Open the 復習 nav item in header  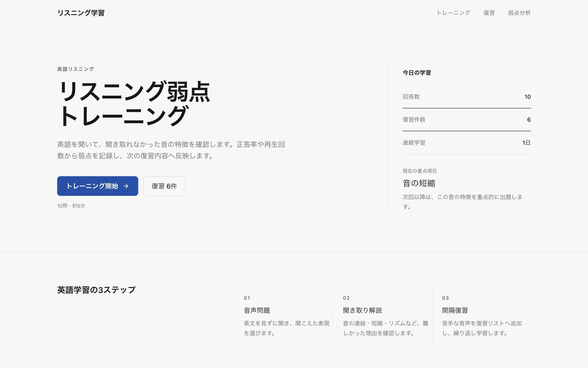[489, 13]
